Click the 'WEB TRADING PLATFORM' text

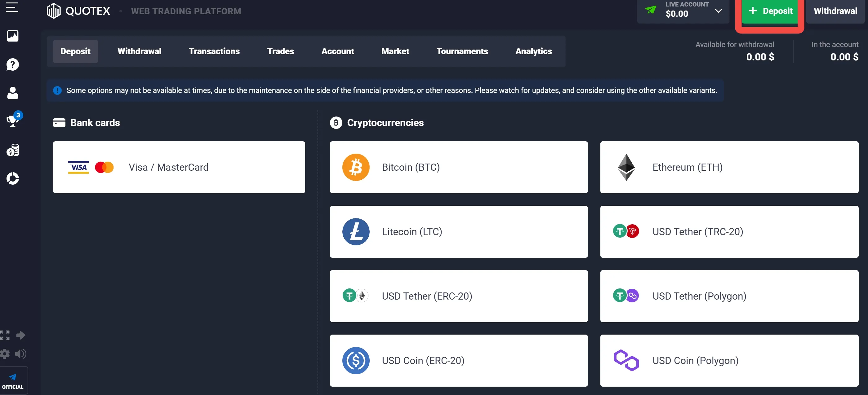tap(186, 11)
